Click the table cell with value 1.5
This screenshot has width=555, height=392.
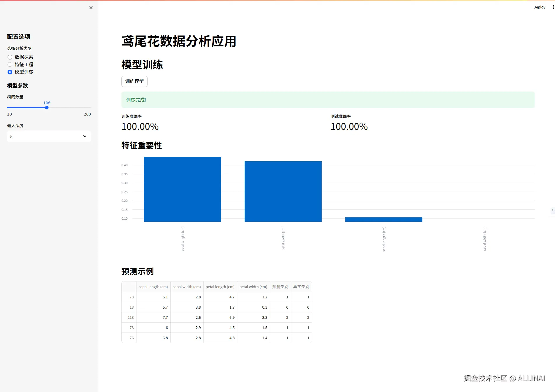(x=253, y=328)
